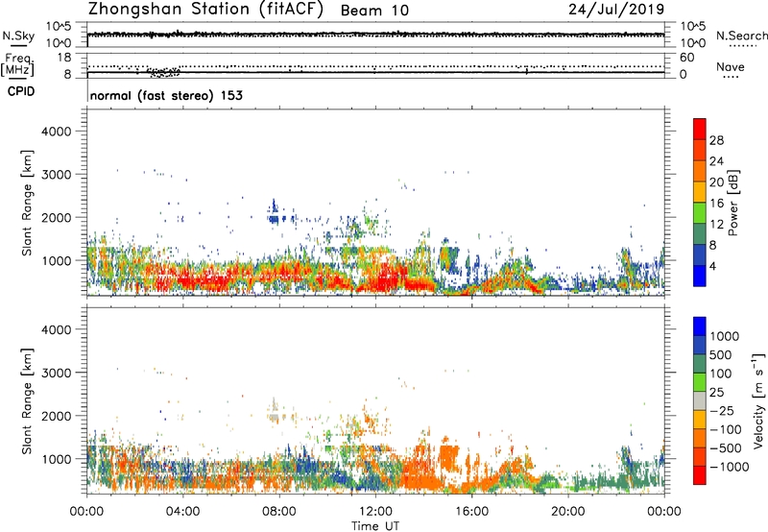
Task: Click the "4" label on Power colorbar
Action: tap(713, 266)
